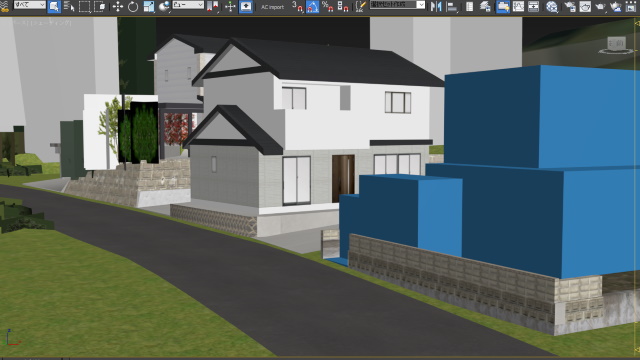
Task: Toggle the keyboard shortcut override button
Action: 246,7
